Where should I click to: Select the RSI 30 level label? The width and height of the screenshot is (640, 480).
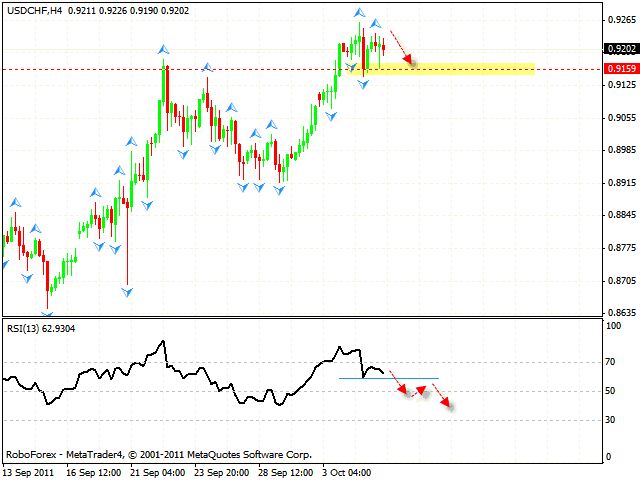pyautogui.click(x=608, y=419)
